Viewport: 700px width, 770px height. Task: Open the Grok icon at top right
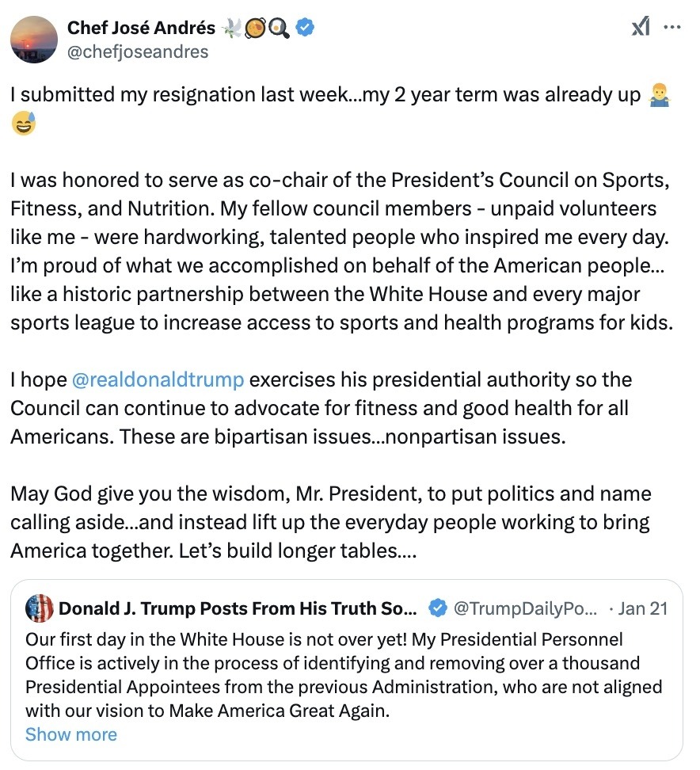640,29
